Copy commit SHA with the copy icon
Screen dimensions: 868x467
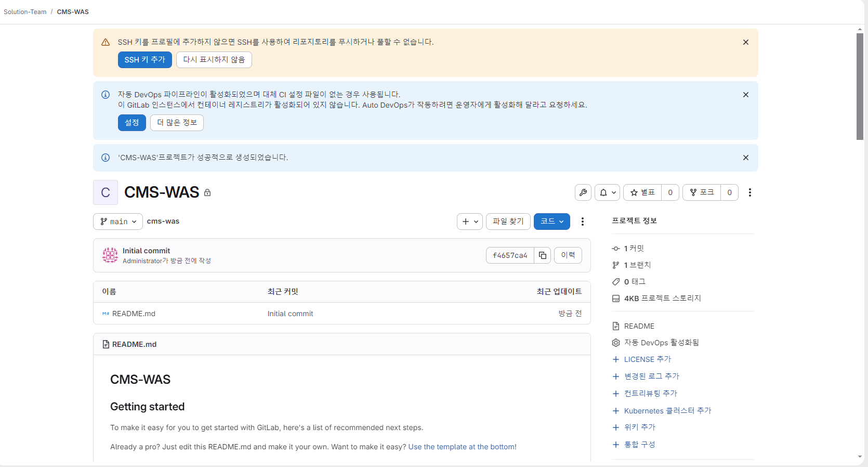[543, 255]
